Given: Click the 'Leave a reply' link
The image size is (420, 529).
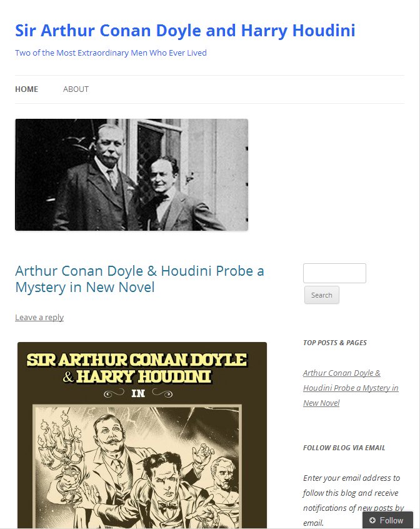Looking at the screenshot, I should (39, 317).
